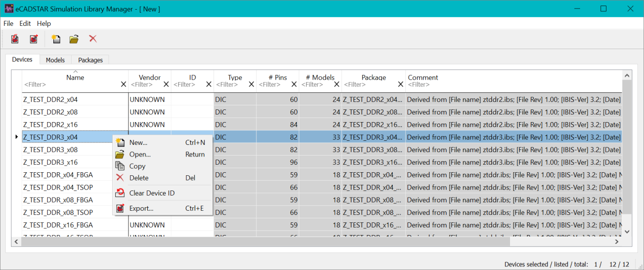Image resolution: width=644 pixels, height=270 pixels.
Task: Select Delete in the context menu
Action: 162,178
